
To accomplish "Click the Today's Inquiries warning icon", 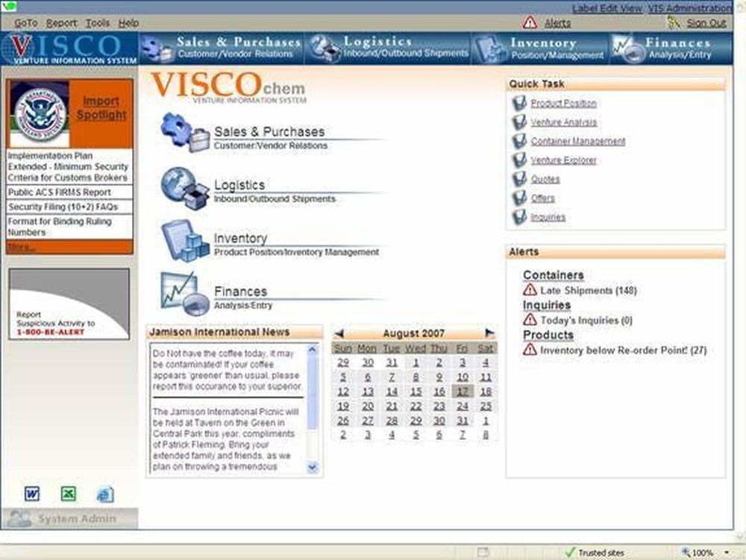I will pyautogui.click(x=530, y=320).
